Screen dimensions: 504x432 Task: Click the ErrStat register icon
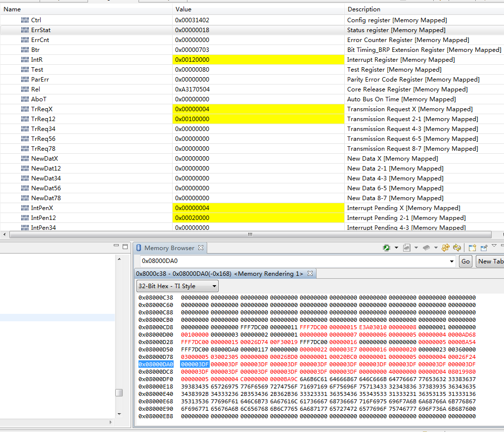pyautogui.click(x=25, y=30)
